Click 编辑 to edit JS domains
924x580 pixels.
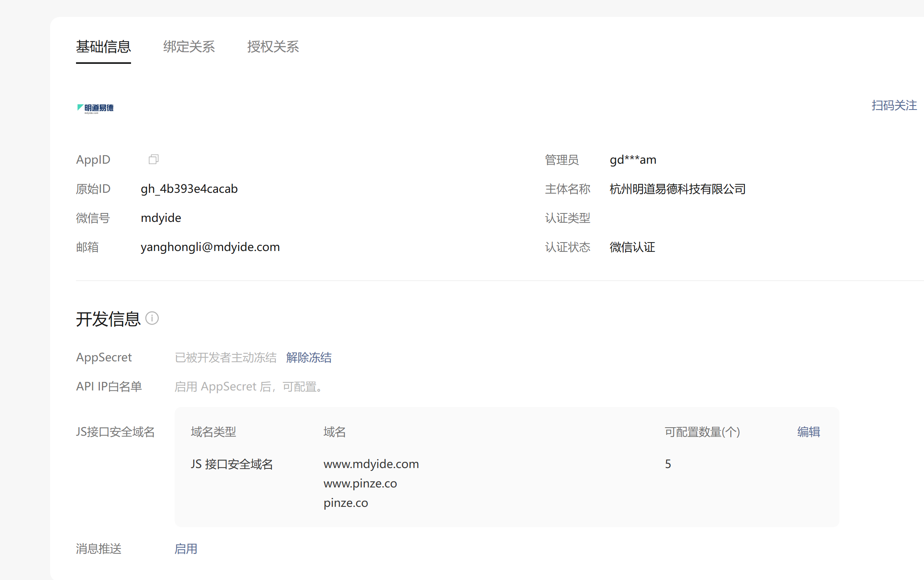tap(808, 432)
